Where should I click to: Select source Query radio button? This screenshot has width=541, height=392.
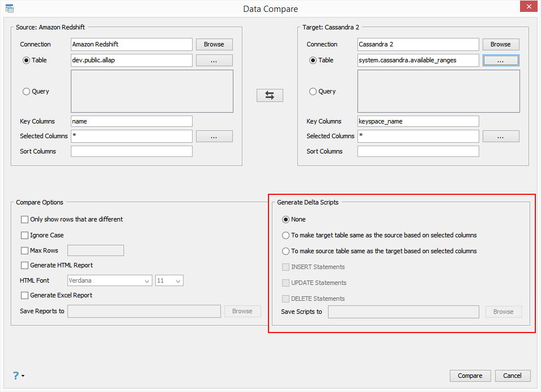click(x=26, y=92)
